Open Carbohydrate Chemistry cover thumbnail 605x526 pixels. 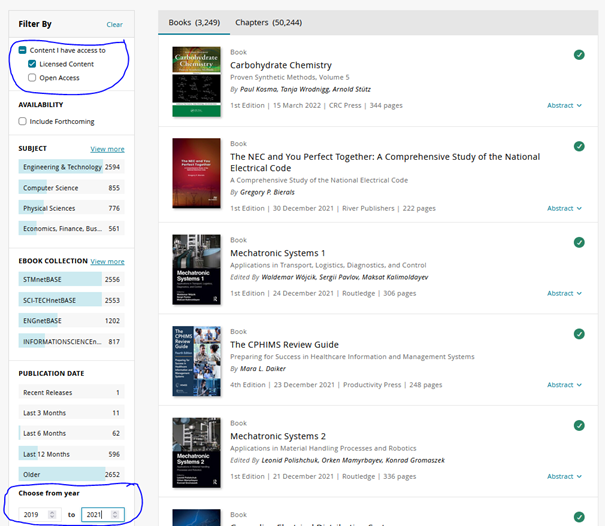click(x=196, y=81)
